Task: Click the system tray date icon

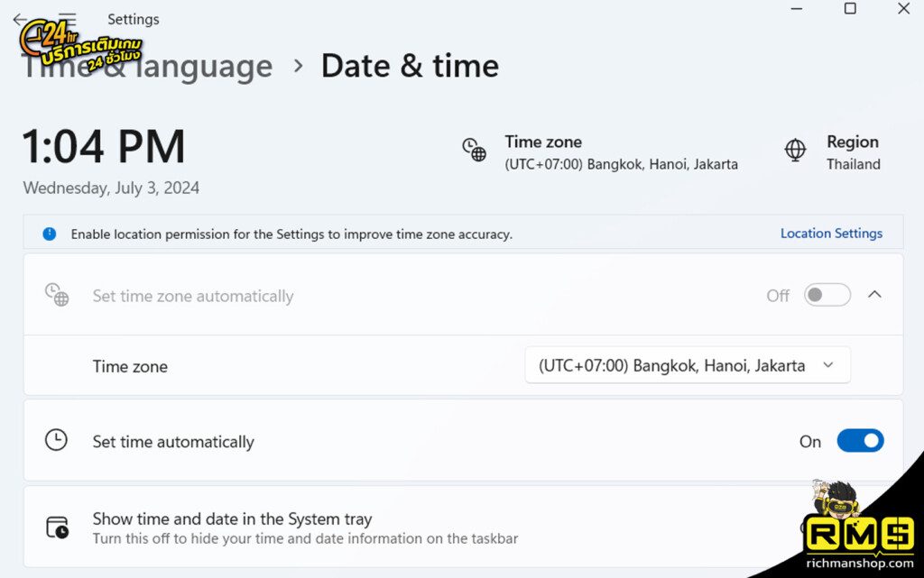Action: tap(56, 527)
